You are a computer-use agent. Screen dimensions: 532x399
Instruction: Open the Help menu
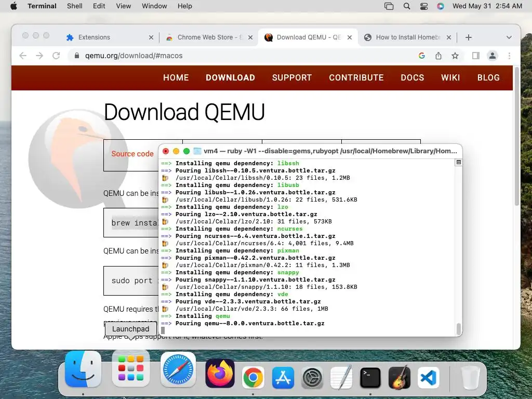[185, 6]
